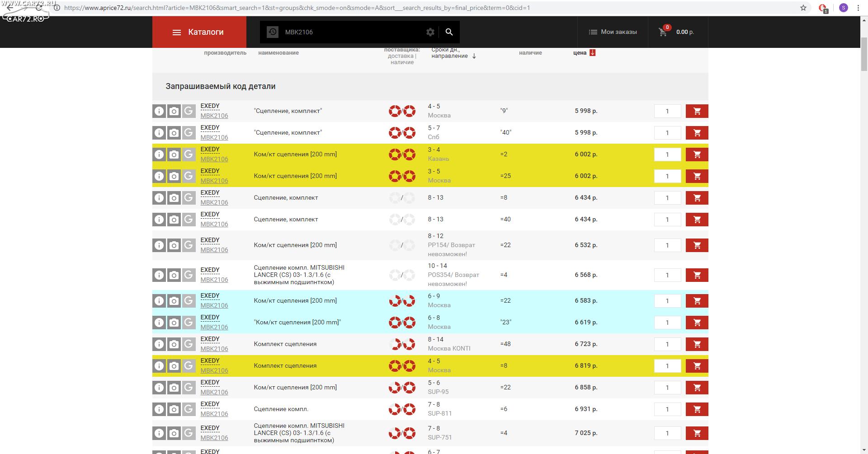Click supplier rating icons in 6 434 р. =40 row
868x454 pixels.
[402, 220]
